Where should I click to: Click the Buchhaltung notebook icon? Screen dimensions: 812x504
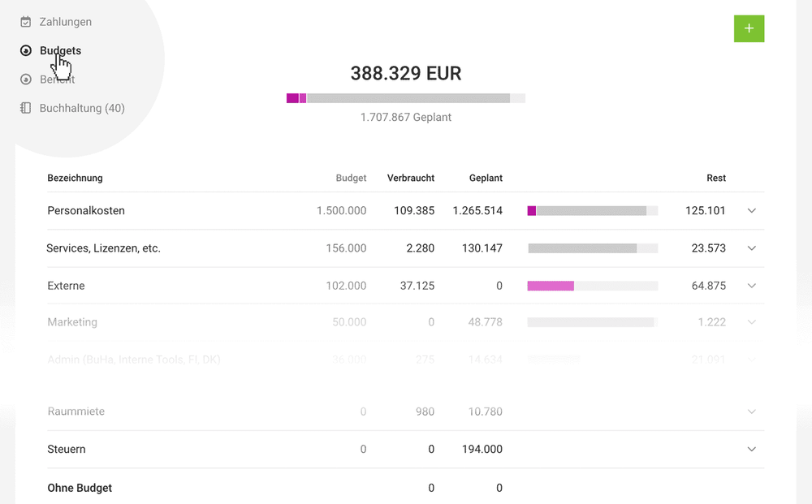[x=25, y=108]
